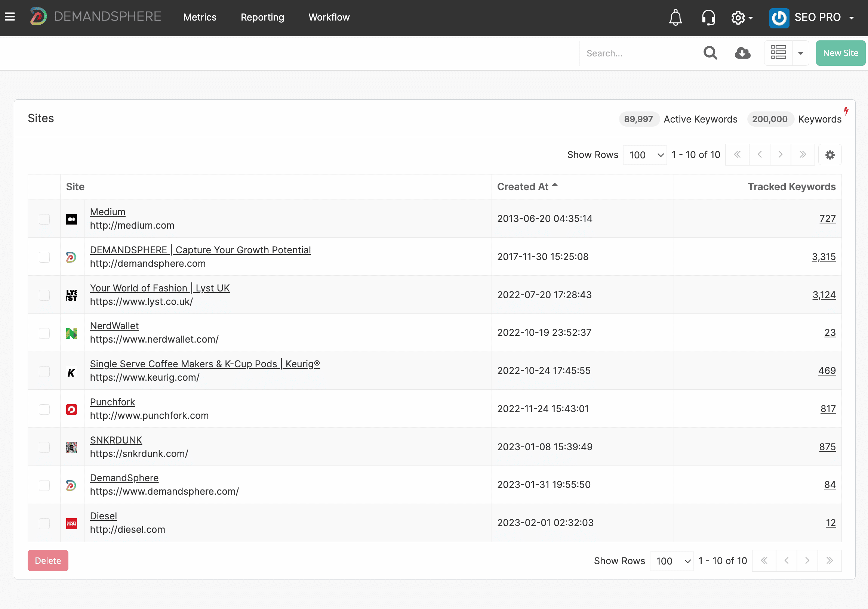Click the Punchfork site favicon
The height and width of the screenshot is (609, 868).
click(x=71, y=409)
